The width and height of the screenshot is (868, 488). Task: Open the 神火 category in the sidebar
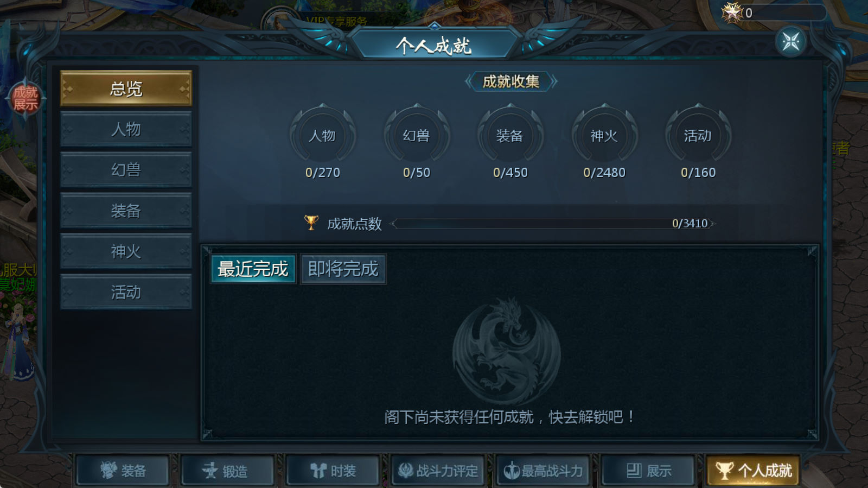tap(126, 251)
